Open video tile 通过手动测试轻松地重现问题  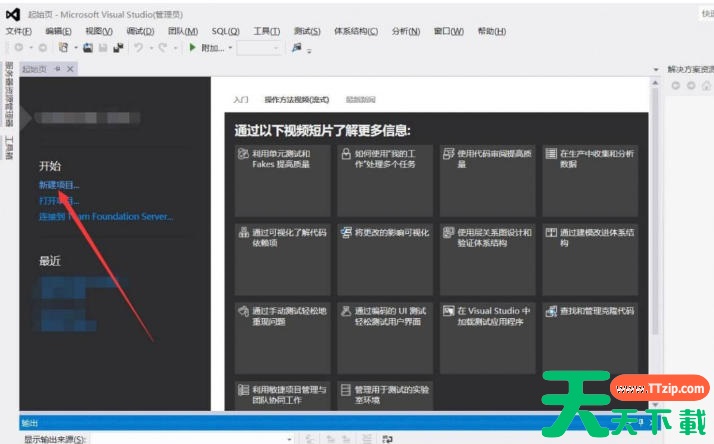coord(282,338)
